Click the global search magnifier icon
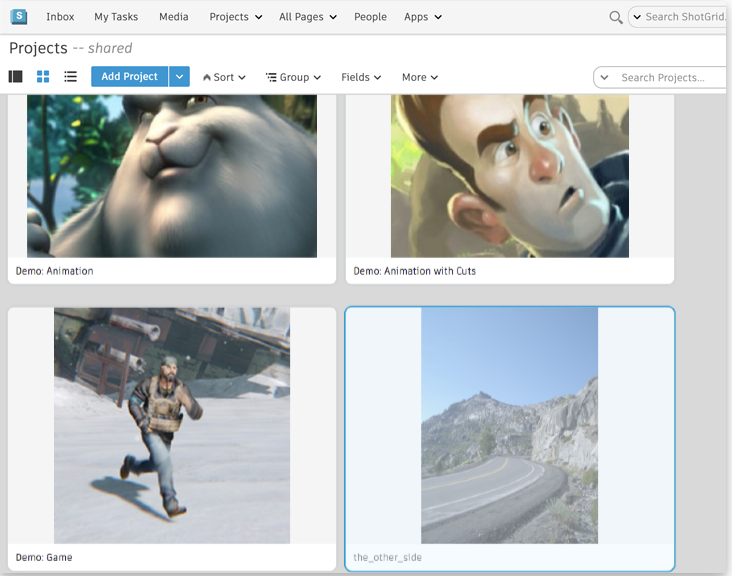Screen dimensions: 732x576 pos(616,17)
